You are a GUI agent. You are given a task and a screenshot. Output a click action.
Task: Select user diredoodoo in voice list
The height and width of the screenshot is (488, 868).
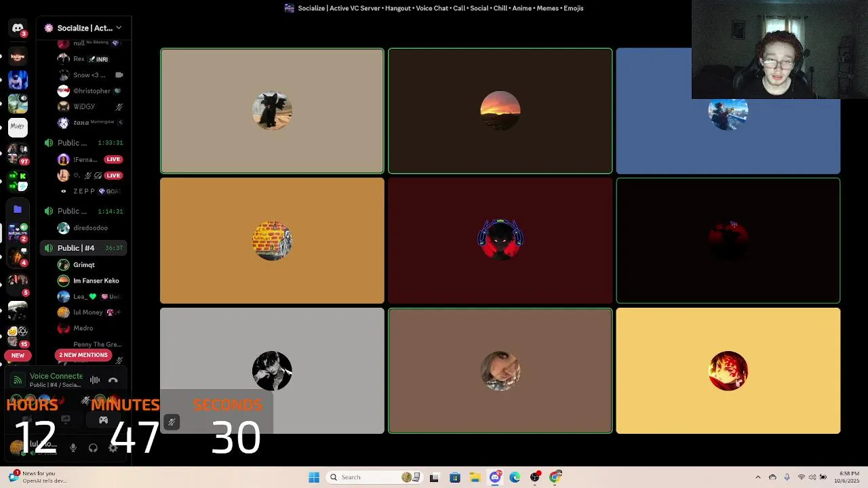click(x=90, y=228)
